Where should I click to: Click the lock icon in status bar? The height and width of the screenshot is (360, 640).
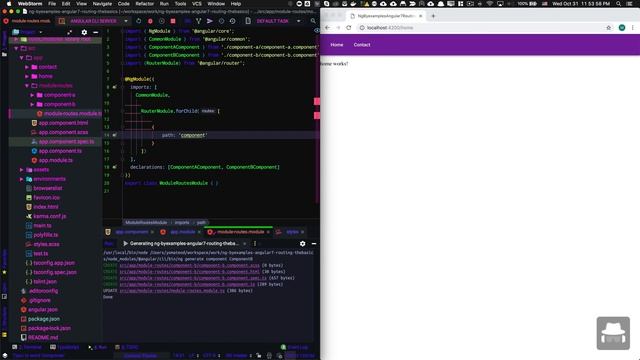259,356
